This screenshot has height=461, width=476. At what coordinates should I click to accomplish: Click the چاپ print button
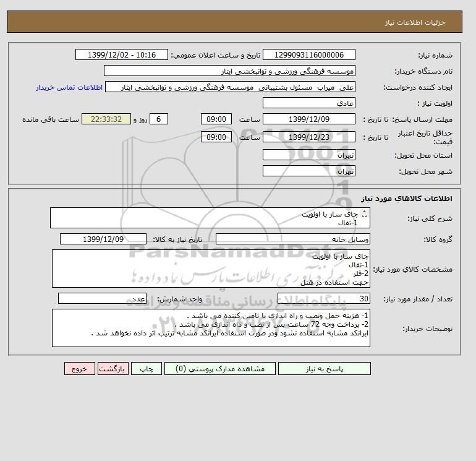tap(147, 369)
